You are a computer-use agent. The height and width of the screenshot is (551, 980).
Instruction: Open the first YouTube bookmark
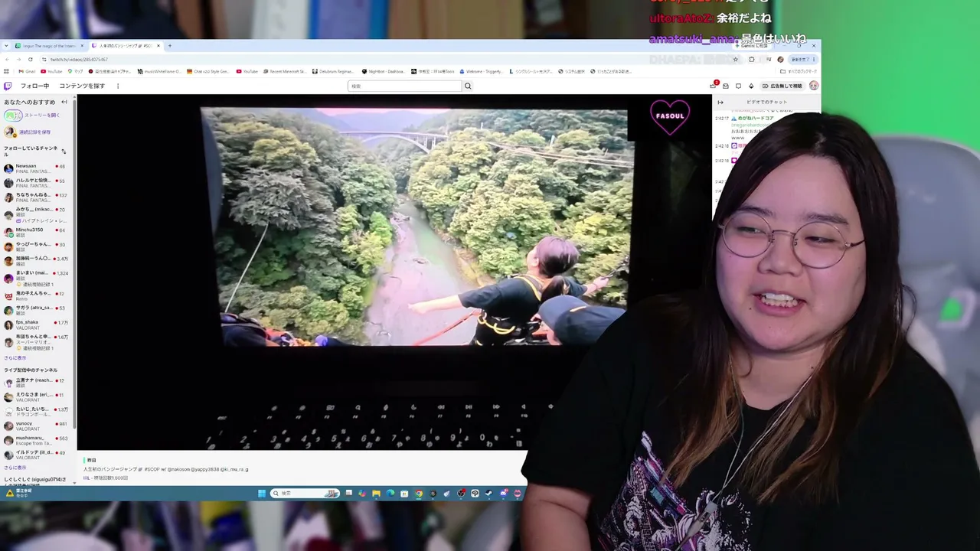coord(51,71)
